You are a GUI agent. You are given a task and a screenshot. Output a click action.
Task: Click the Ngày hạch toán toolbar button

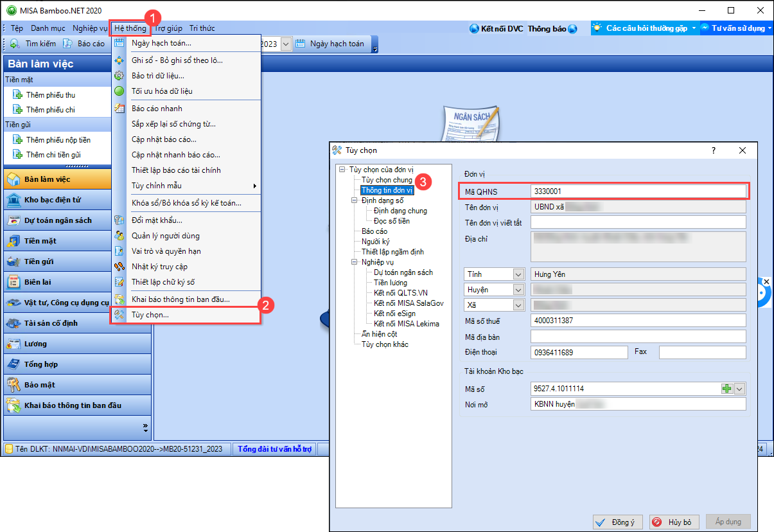click(330, 44)
